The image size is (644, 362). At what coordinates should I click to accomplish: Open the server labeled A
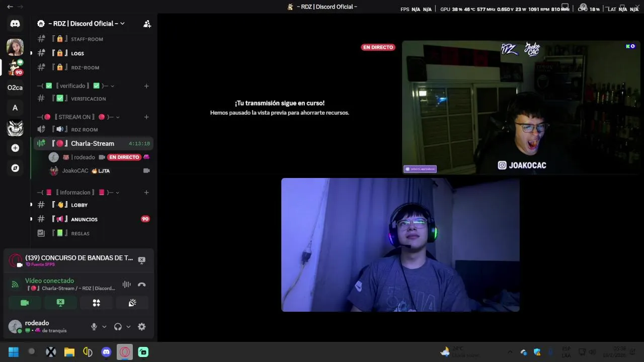15,108
